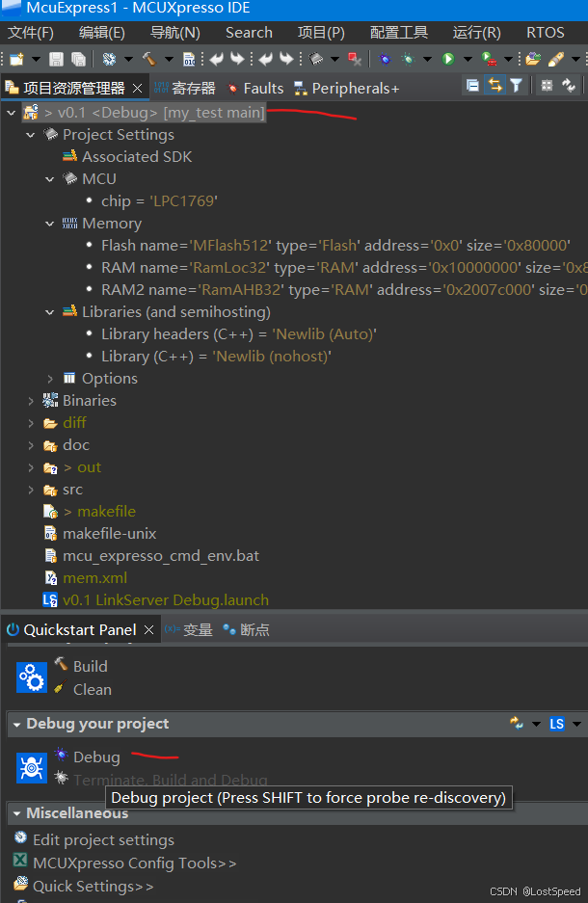Select v0.1 LinkServer Debug.launch file
The height and width of the screenshot is (903, 588).
[x=165, y=600]
